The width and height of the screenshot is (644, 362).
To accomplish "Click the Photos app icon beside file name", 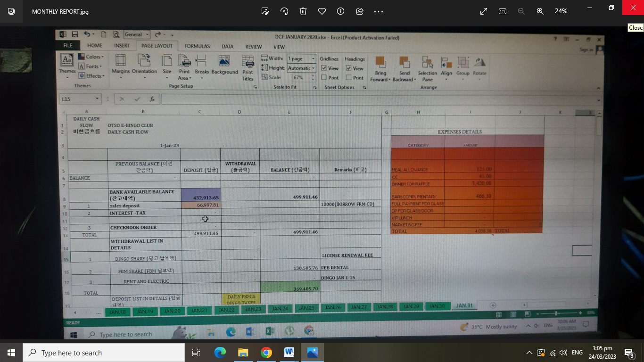I will [11, 11].
